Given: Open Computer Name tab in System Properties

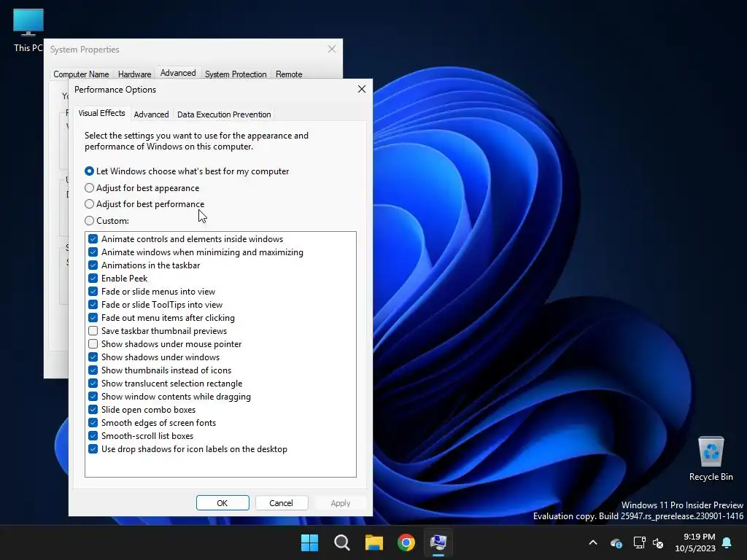Looking at the screenshot, I should coord(81,74).
